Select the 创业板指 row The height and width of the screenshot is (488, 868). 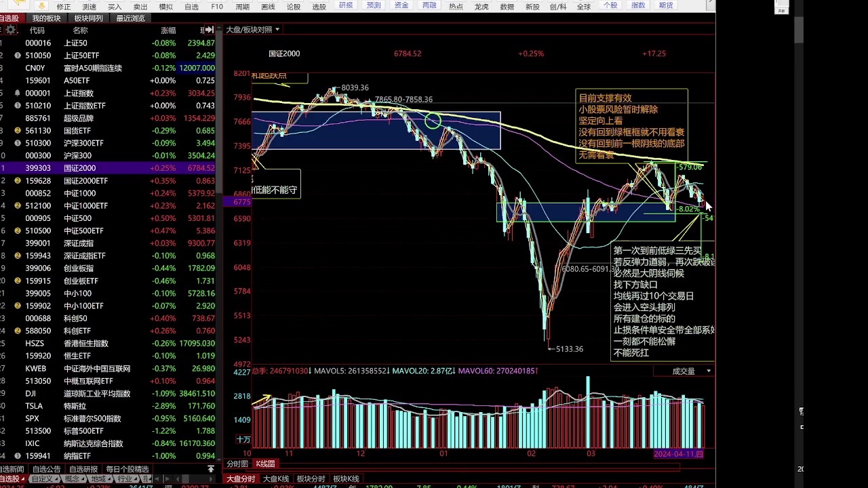coord(108,268)
